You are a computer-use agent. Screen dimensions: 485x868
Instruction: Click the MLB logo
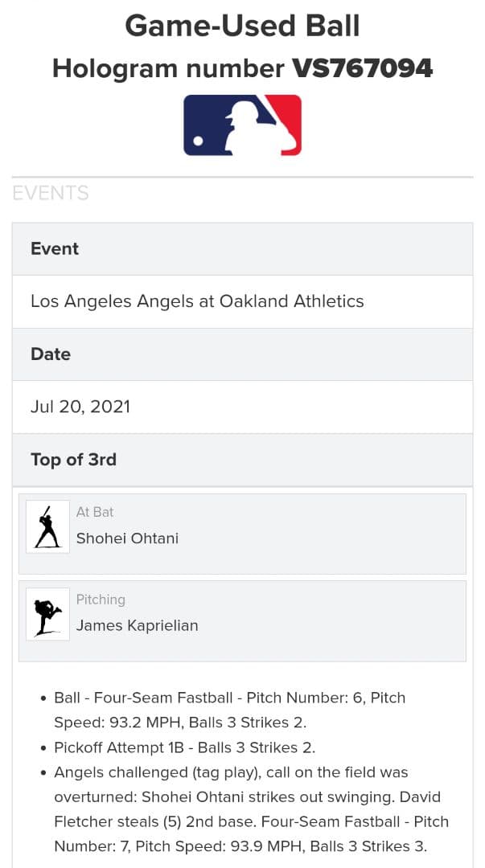pos(242,125)
